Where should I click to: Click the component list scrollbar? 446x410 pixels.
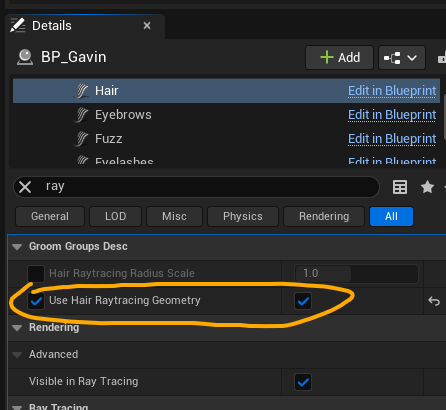tap(444, 117)
